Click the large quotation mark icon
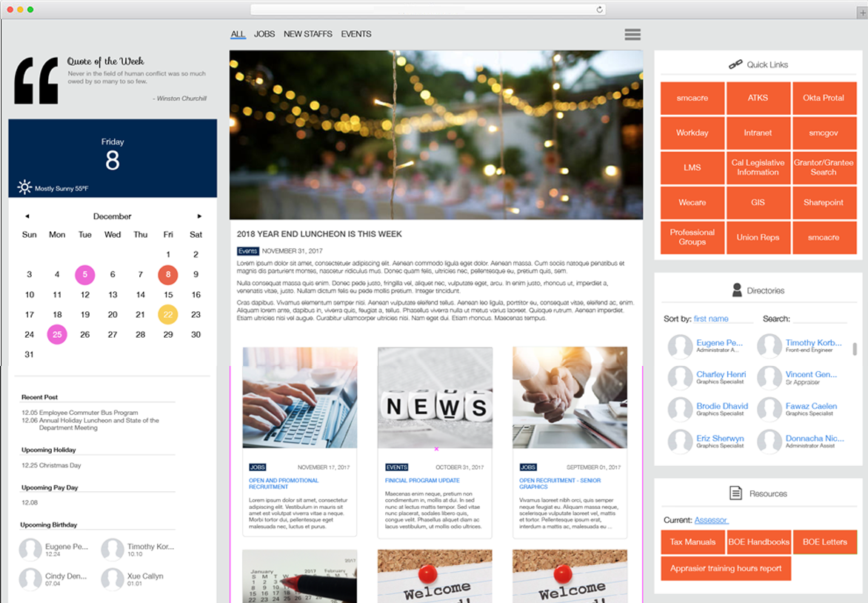The width and height of the screenshot is (868, 603). pyautogui.click(x=36, y=80)
